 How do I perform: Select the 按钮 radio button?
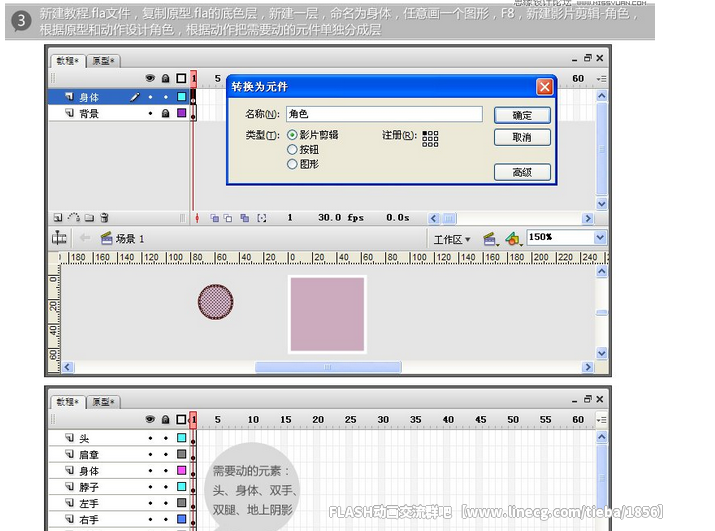[x=292, y=150]
